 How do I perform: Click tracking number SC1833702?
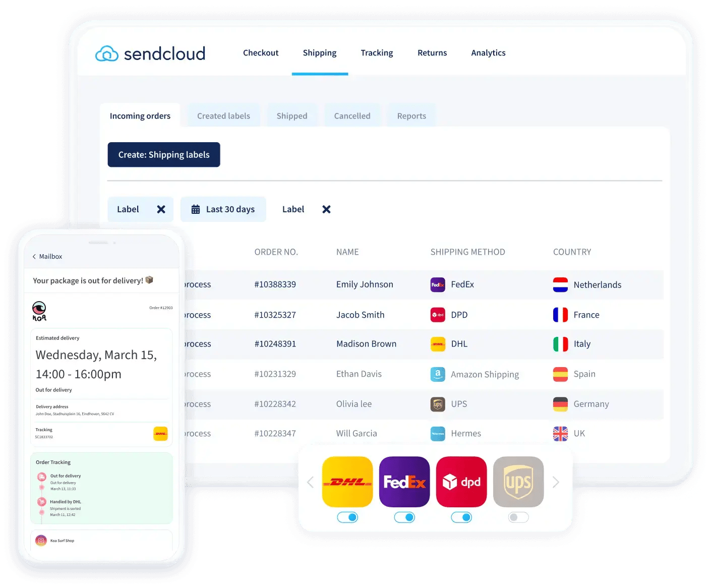(44, 437)
